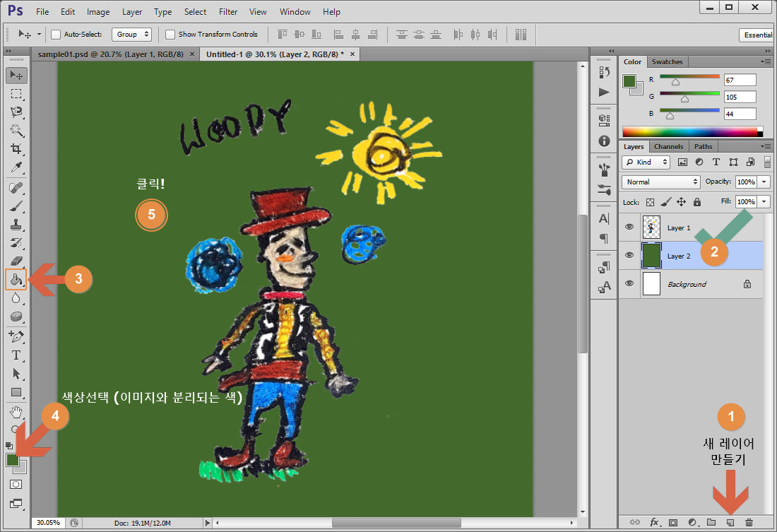The height and width of the screenshot is (532, 777).
Task: Select the Path Selection tool
Action: tap(16, 374)
